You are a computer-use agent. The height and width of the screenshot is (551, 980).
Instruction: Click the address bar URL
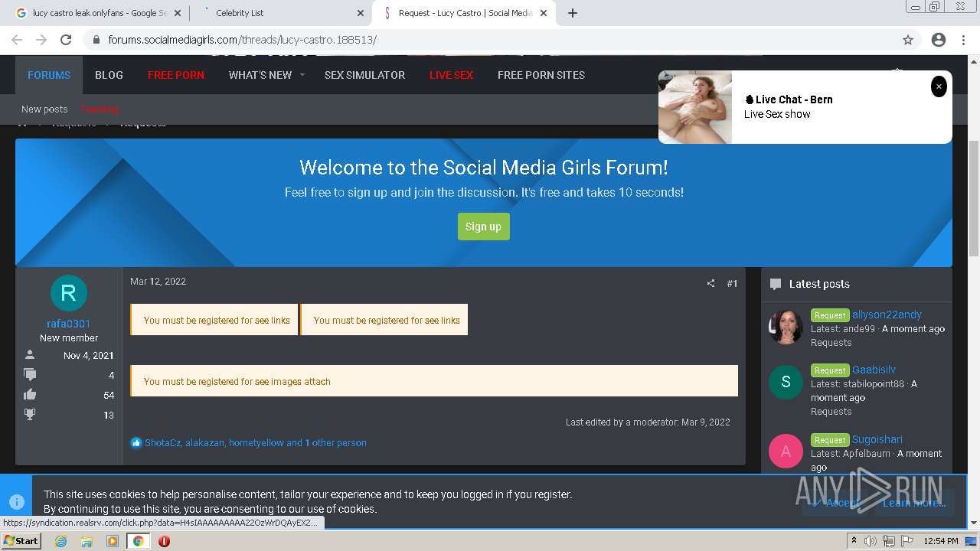pyautogui.click(x=242, y=40)
